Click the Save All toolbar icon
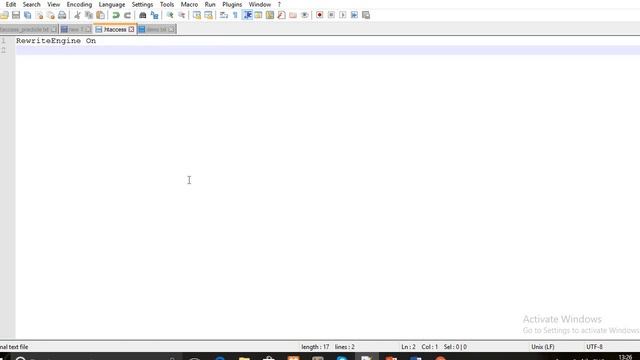 (x=27, y=15)
